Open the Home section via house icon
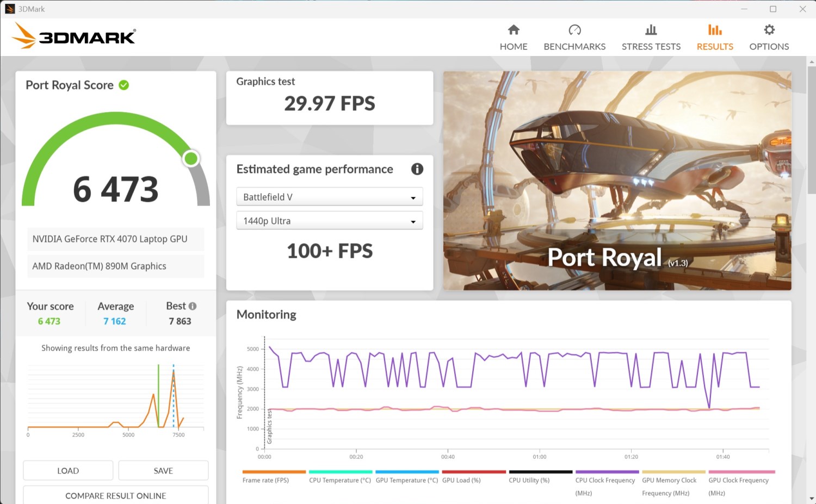The width and height of the screenshot is (816, 504). point(514,30)
